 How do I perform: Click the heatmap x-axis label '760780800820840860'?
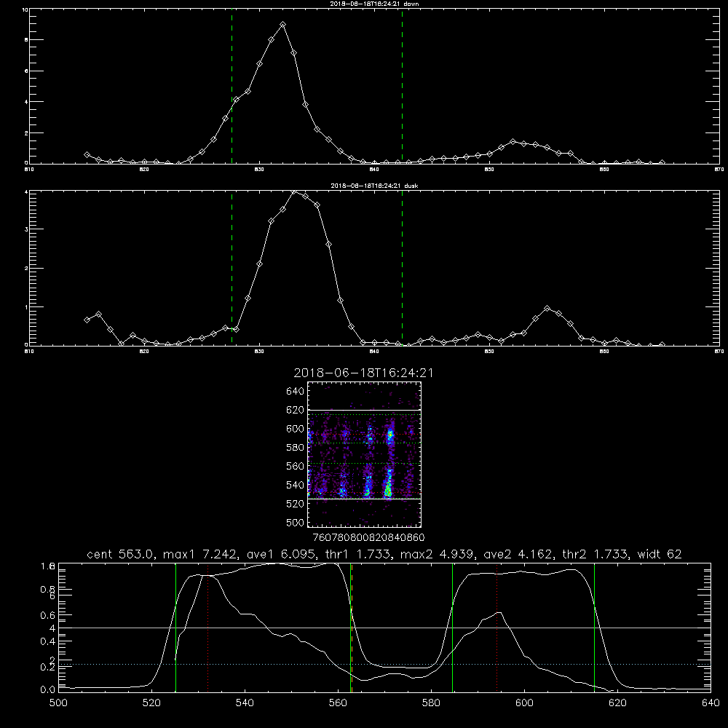click(x=368, y=537)
